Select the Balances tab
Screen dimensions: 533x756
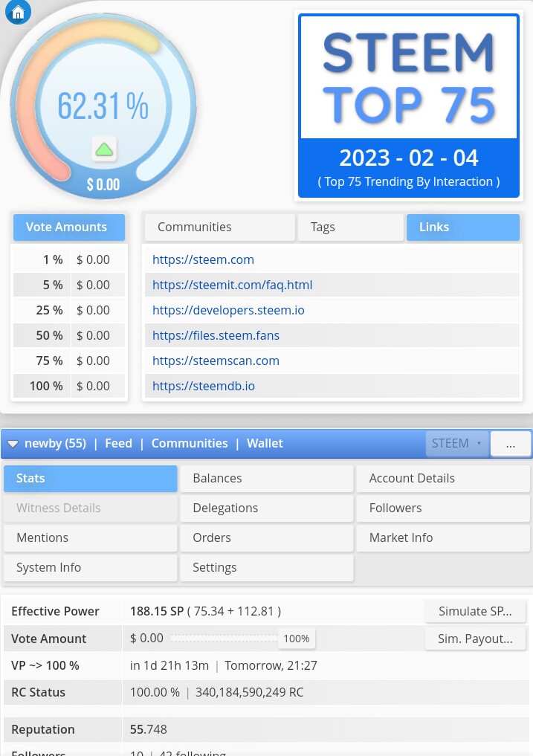click(x=267, y=478)
